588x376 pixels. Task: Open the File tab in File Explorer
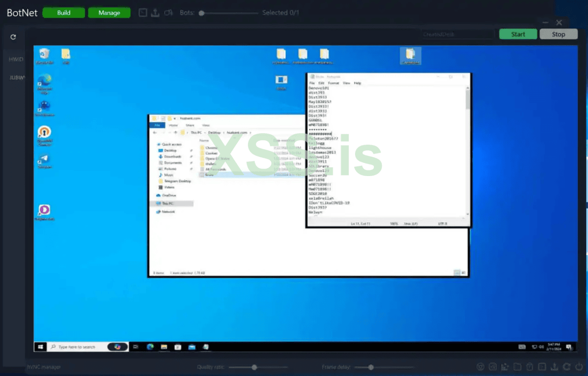[x=157, y=125]
